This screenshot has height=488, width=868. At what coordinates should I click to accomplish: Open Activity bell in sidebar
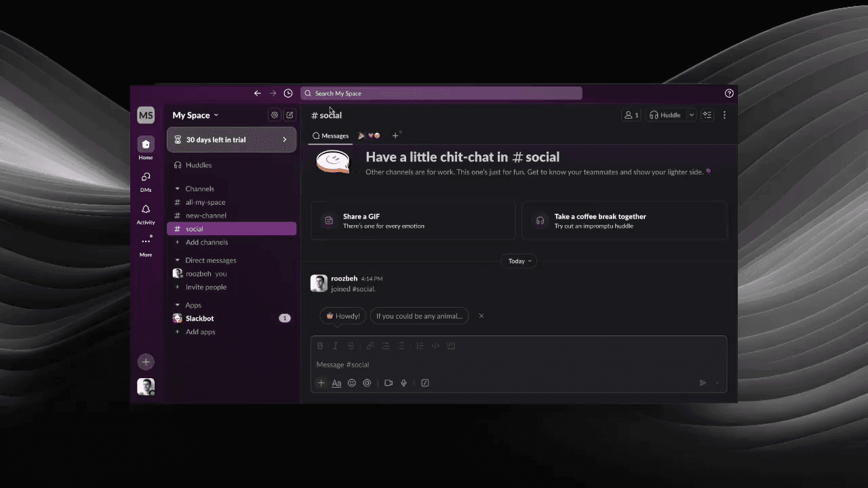146,213
